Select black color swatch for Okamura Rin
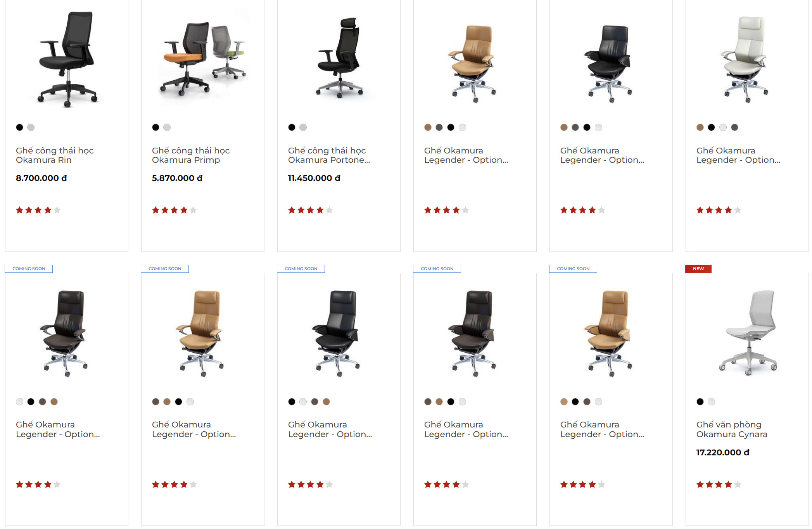Screen dimensions: 812x529 tap(19, 127)
